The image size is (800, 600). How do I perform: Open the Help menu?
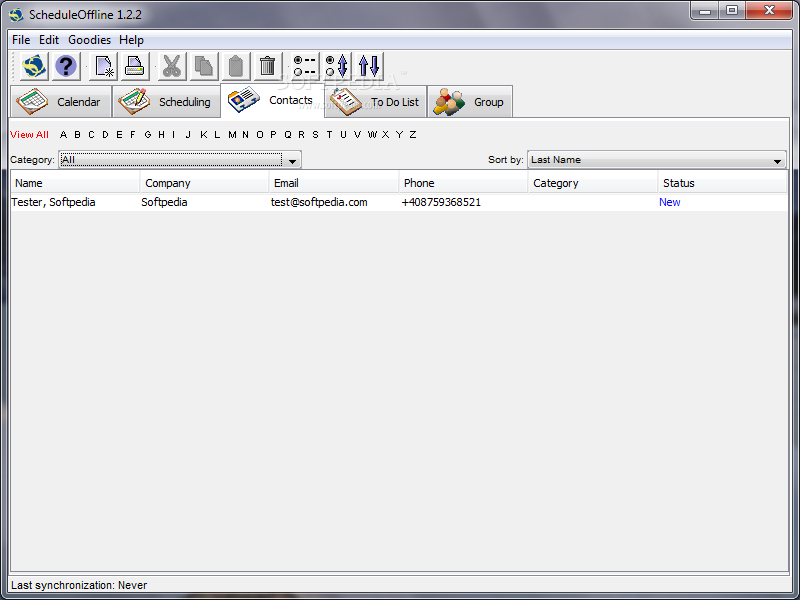[131, 40]
